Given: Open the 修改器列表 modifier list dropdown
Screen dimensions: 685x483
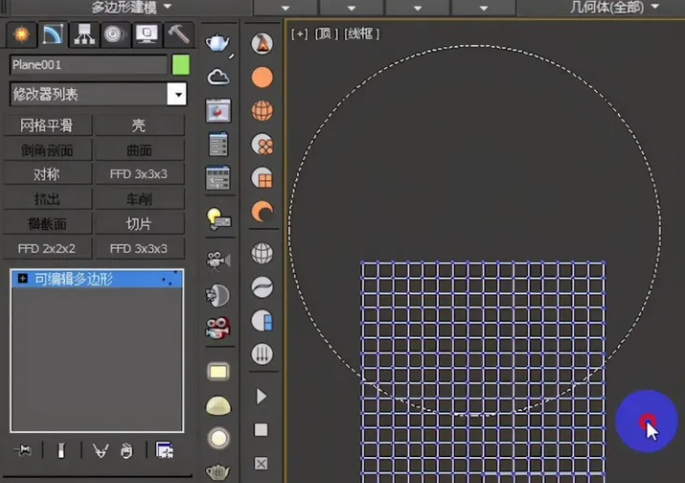Looking at the screenshot, I should tap(176, 94).
